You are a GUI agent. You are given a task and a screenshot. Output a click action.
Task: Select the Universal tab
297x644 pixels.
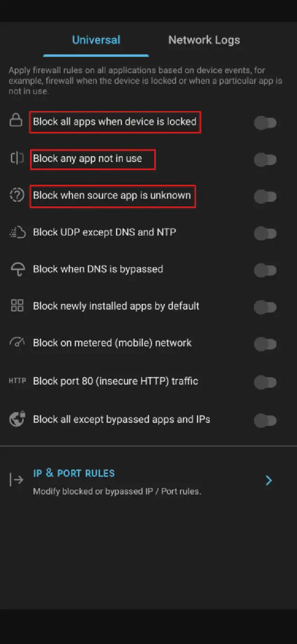pyautogui.click(x=96, y=40)
